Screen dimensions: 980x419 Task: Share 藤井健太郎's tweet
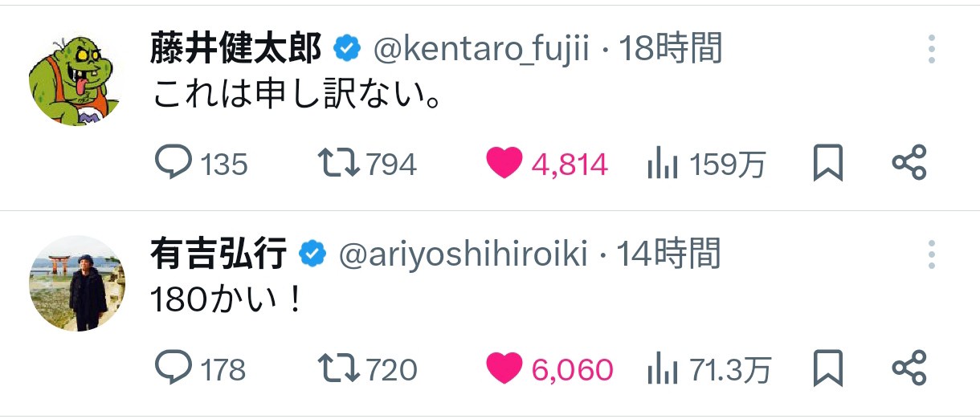coord(909,164)
